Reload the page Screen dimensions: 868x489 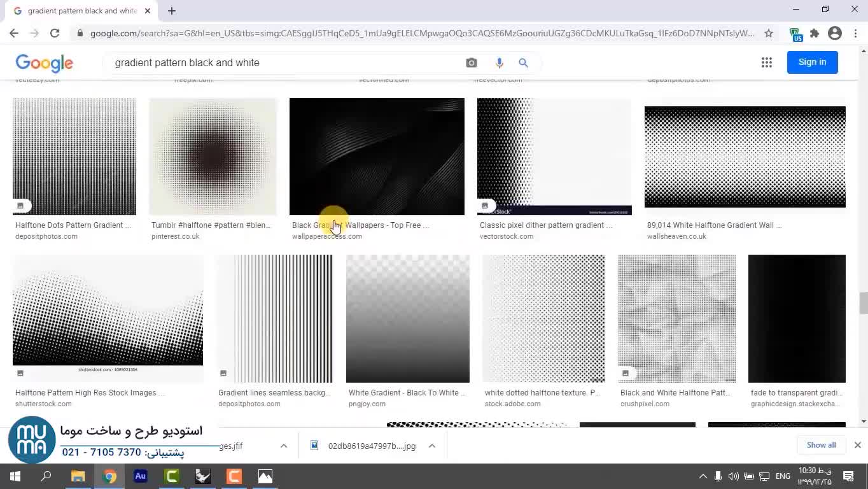tap(55, 33)
